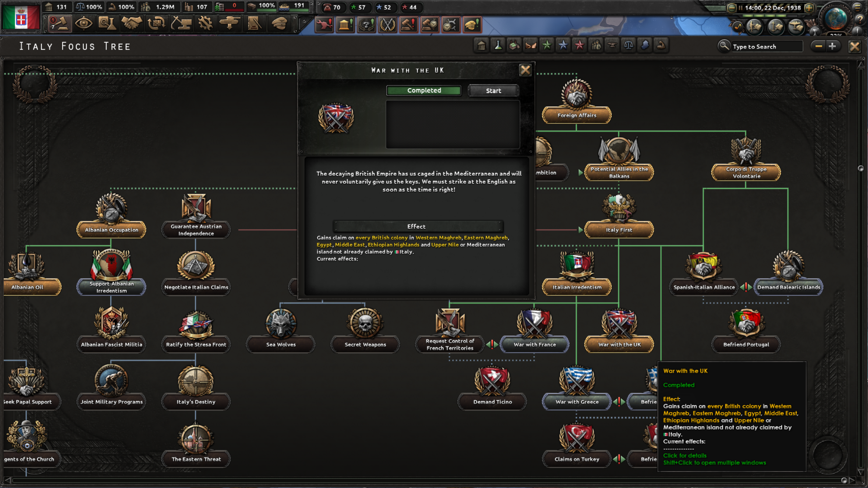Toggle the green star focus filter

pyautogui.click(x=547, y=45)
